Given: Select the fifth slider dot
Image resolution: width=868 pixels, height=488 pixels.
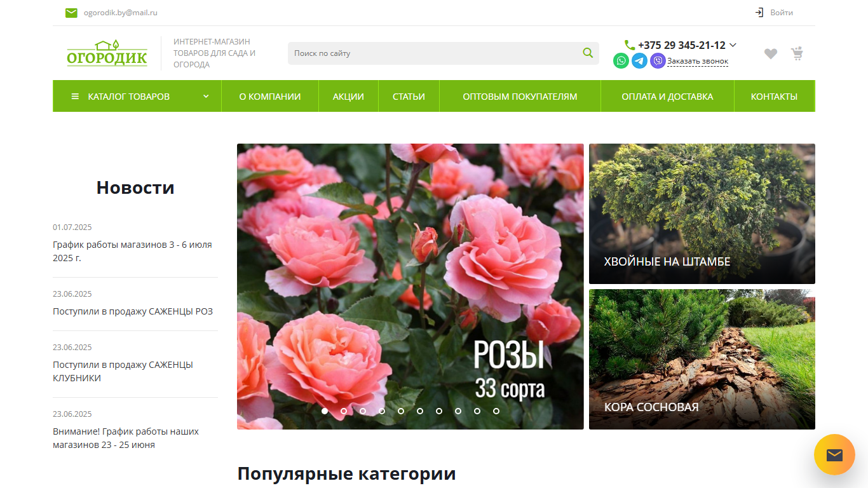Looking at the screenshot, I should tap(401, 411).
